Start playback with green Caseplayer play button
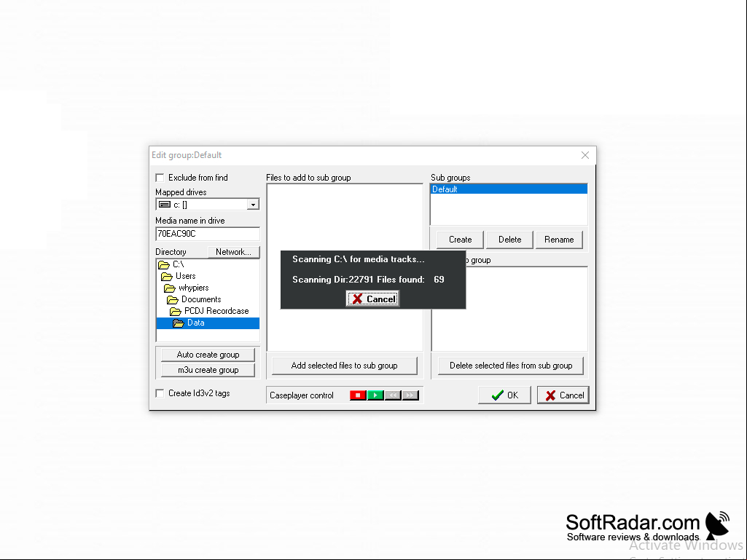The height and width of the screenshot is (560, 747). 375,395
